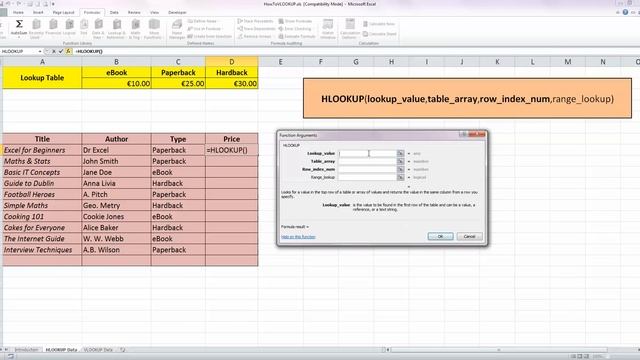Open Math & Trig functions
This screenshot has width=640, height=360.
pyautogui.click(x=135, y=29)
